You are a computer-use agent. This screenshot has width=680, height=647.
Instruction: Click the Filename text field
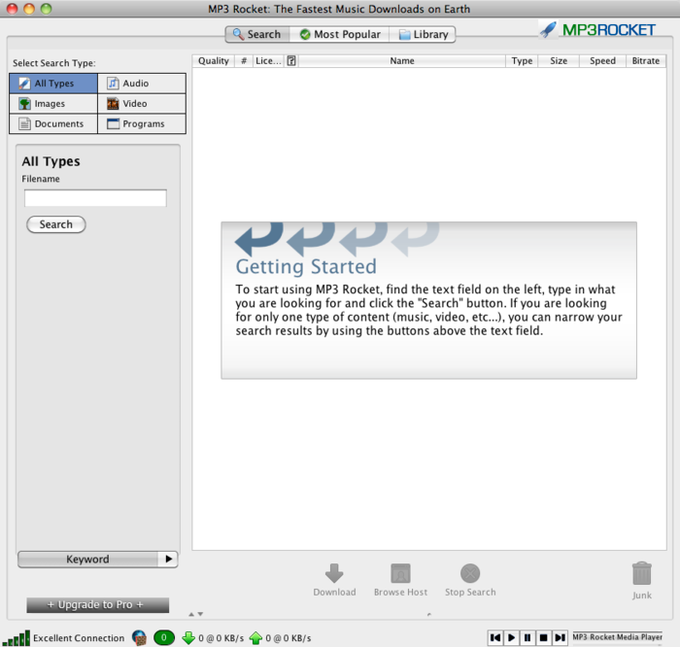click(95, 198)
